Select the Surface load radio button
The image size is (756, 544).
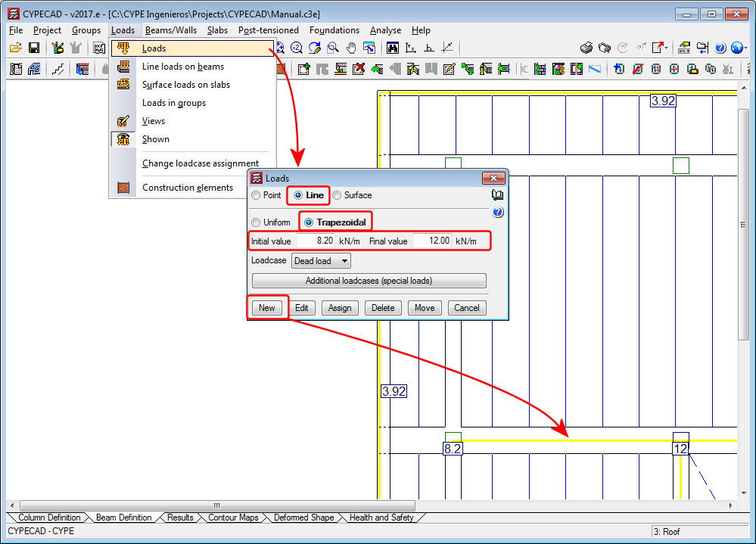coord(338,195)
